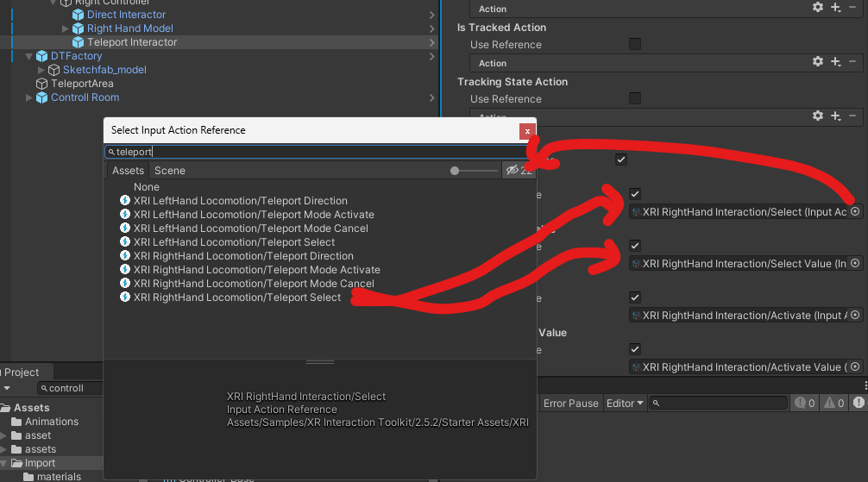Switch to the Assets tab in picker
The image size is (868, 482).
coord(128,171)
